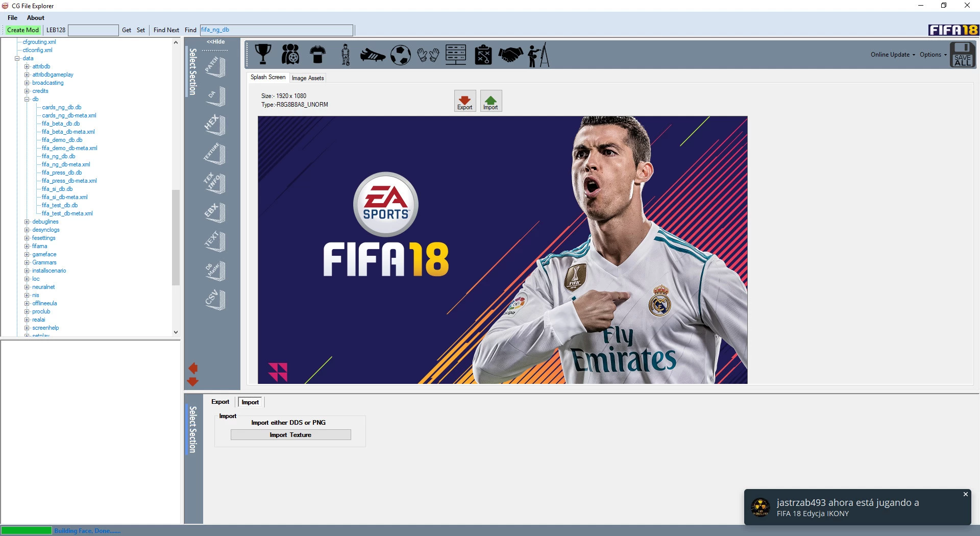The width and height of the screenshot is (980, 536).
Task: Click the Find text field with fifa_ng_db
Action: (x=276, y=30)
